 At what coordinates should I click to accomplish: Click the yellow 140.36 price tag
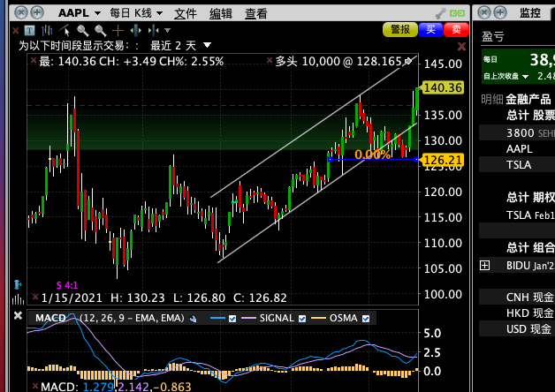pos(443,87)
